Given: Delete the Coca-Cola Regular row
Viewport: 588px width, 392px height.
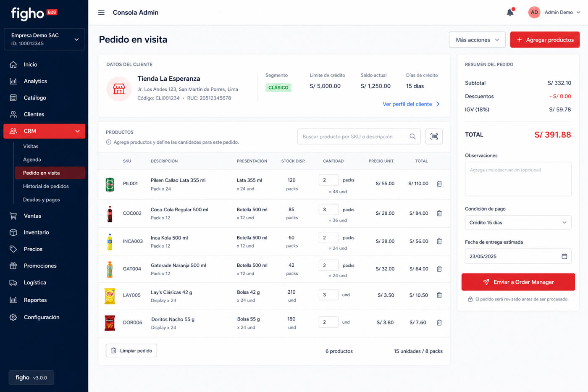Looking at the screenshot, I should point(439,213).
